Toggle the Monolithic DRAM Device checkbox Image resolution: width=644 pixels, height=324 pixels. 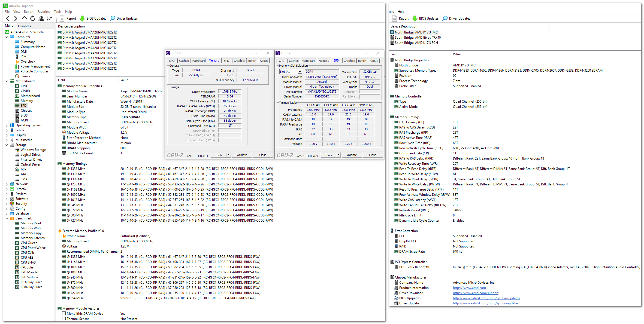click(64, 313)
